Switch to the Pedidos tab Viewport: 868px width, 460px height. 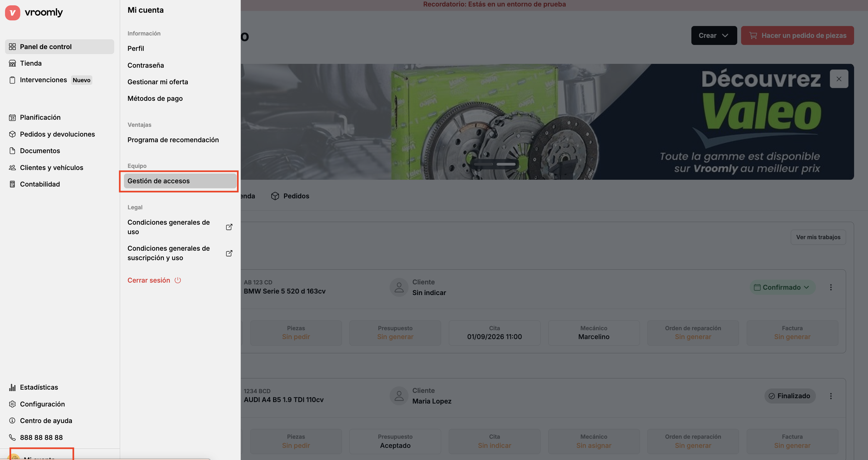[x=290, y=196]
